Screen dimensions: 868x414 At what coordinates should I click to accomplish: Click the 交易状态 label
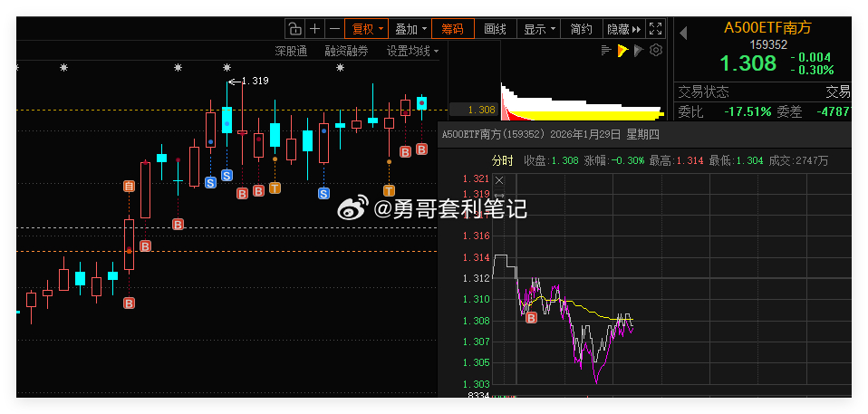704,91
